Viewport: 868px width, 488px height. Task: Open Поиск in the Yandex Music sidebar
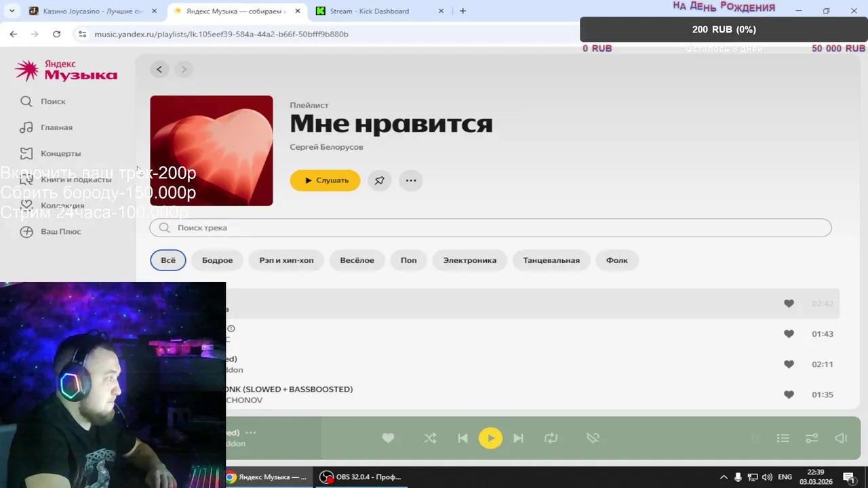pos(43,101)
